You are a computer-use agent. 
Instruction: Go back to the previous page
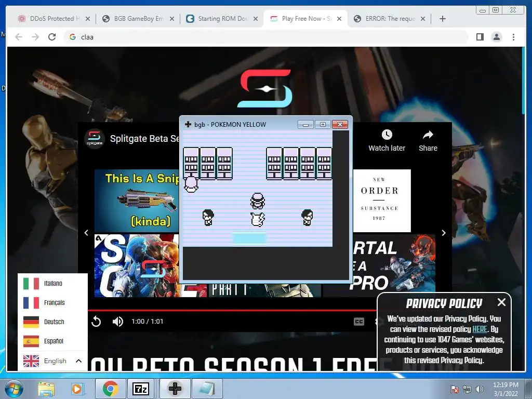click(x=19, y=37)
